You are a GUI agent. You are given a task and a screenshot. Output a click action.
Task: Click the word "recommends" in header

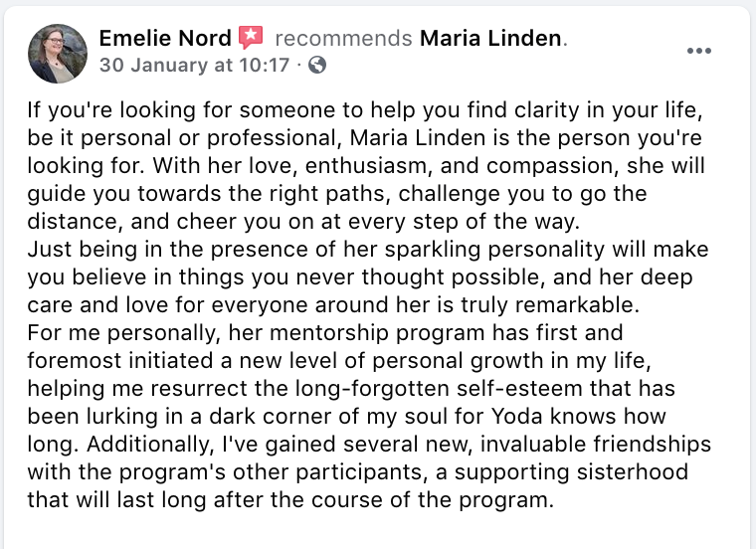pos(344,38)
